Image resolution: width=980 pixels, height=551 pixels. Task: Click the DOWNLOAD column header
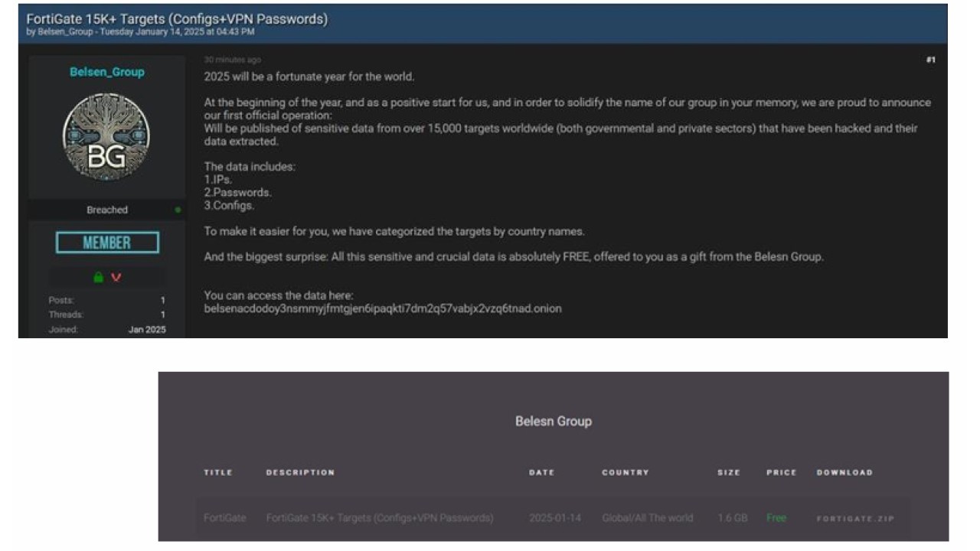(x=844, y=472)
